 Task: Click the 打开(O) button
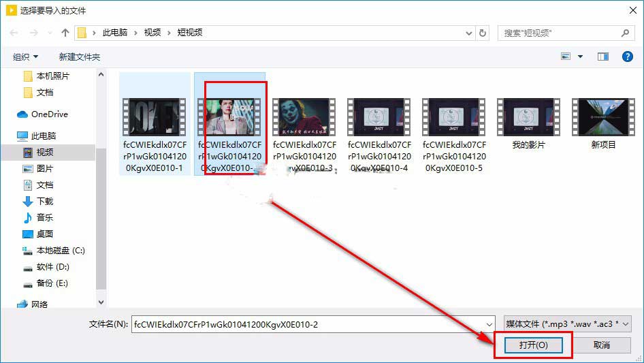click(x=533, y=345)
